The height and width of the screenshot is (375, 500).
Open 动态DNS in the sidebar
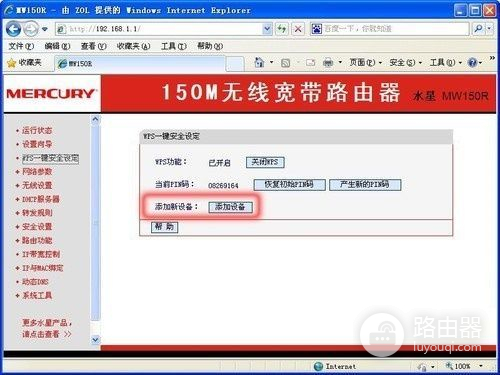click(35, 282)
